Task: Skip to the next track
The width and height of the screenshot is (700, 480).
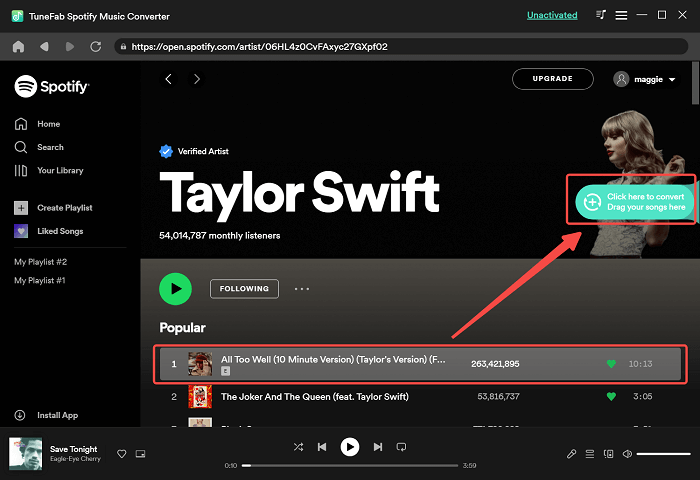Action: pyautogui.click(x=378, y=446)
